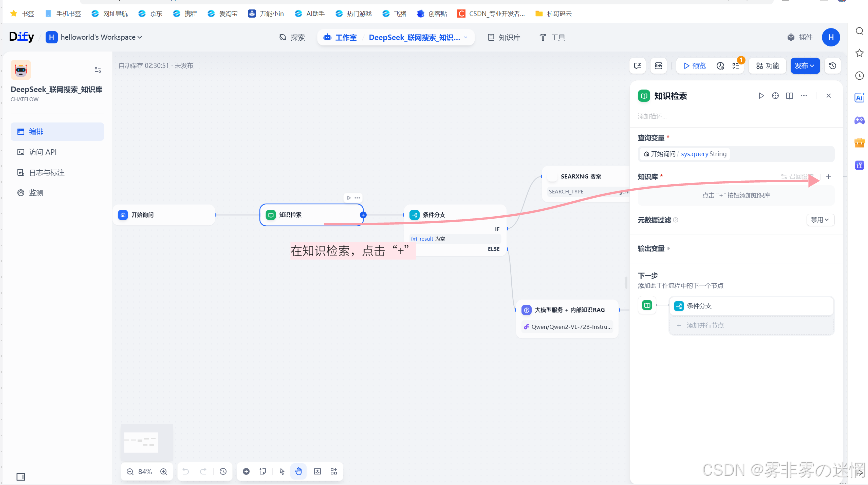Screen dimensions: 868x485
Task: Open the ENV environment variables panel
Action: click(x=659, y=66)
